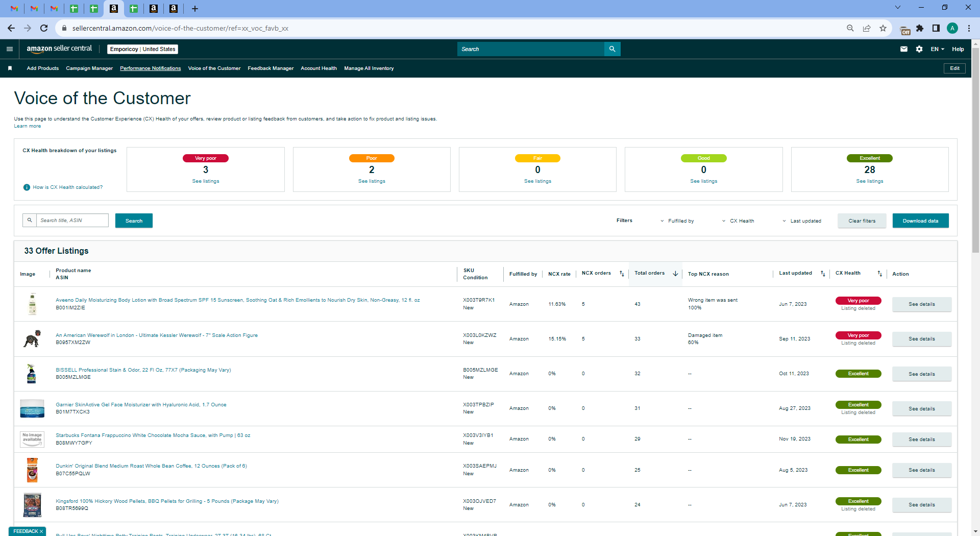
Task: Open the mail envelope icon for messages
Action: coord(904,49)
